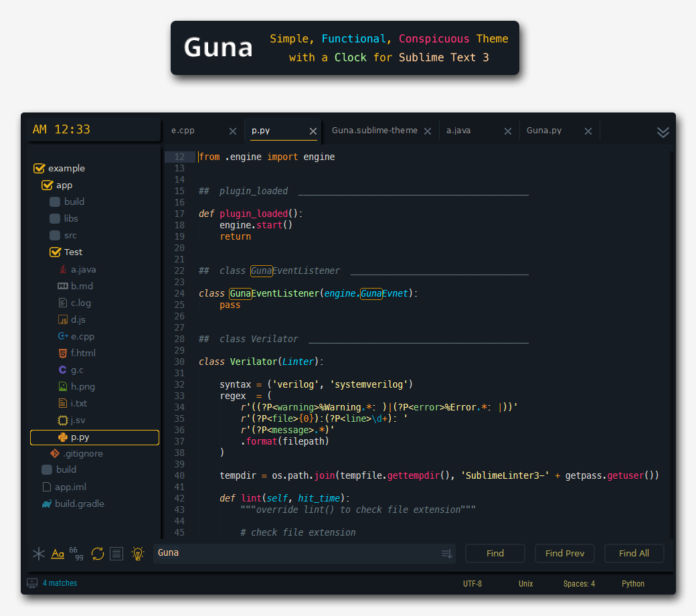Click the chip icon beside j.sv
Image resolution: width=696 pixels, height=616 pixels.
click(63, 420)
